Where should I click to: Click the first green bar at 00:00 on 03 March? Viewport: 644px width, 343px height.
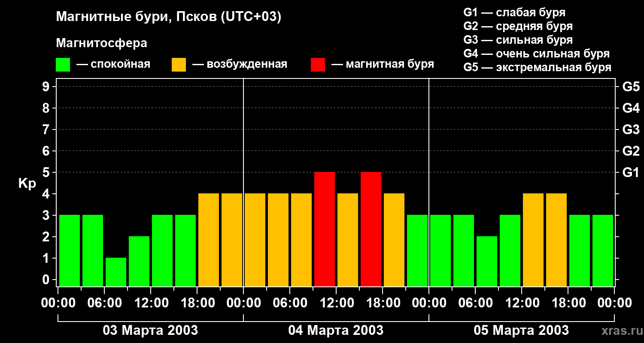pos(70,250)
